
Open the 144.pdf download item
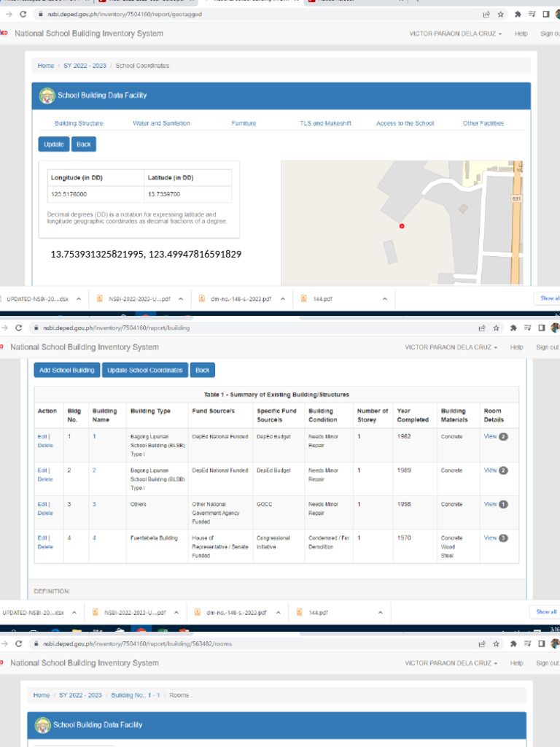coord(322,299)
